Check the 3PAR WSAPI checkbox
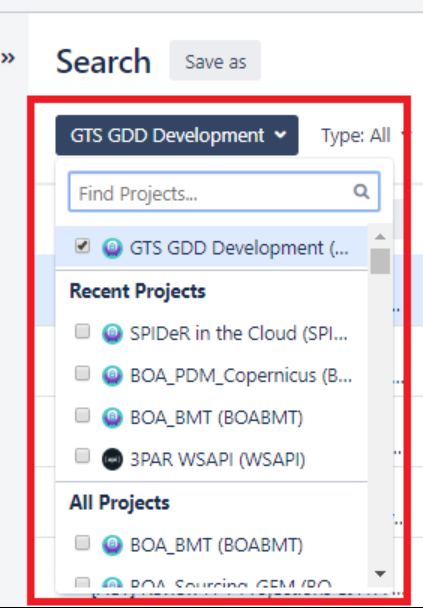Viewport: 423px width, 608px height. click(83, 456)
